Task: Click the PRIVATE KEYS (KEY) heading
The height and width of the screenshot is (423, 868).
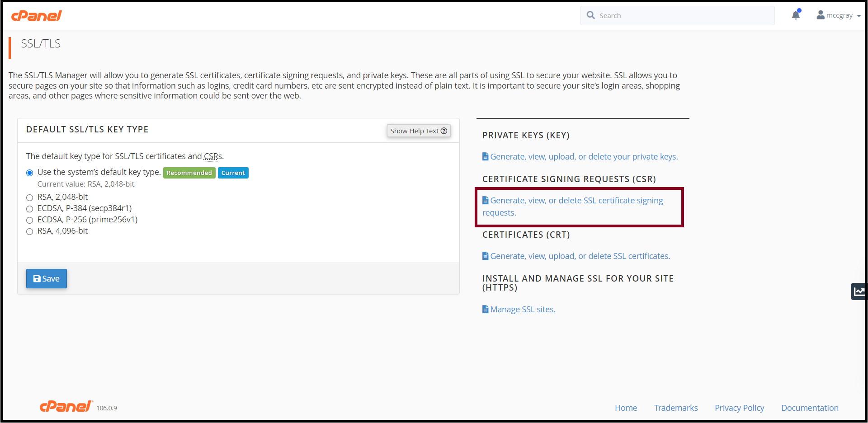Action: click(526, 135)
